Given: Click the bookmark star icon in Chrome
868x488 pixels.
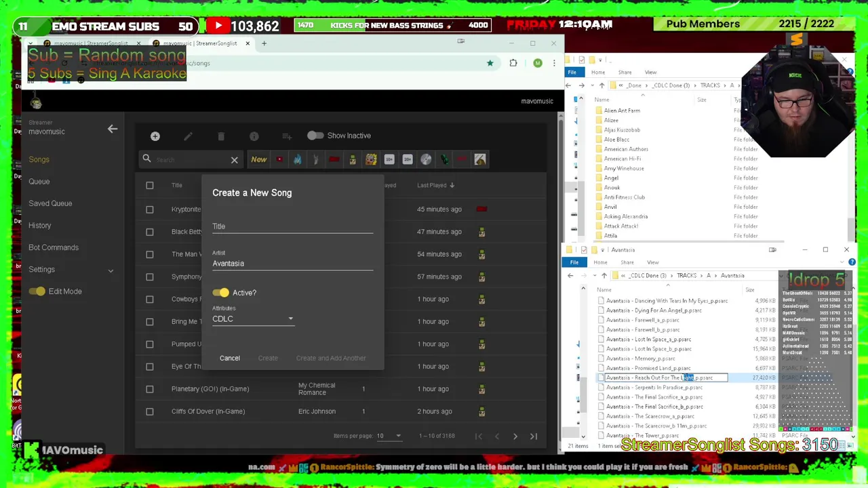Looking at the screenshot, I should (490, 63).
